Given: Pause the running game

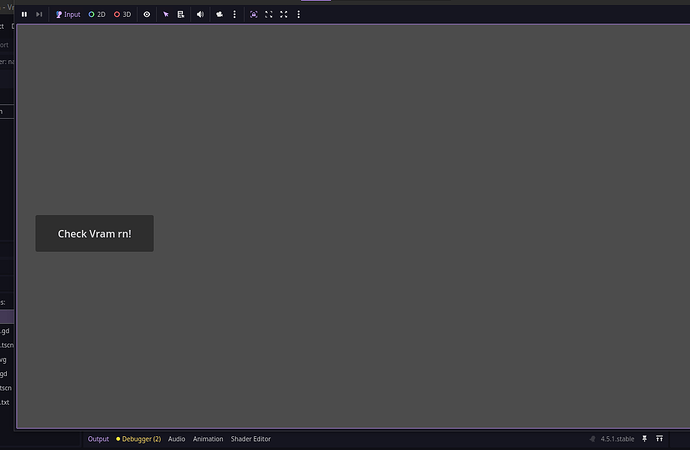Looking at the screenshot, I should coord(24,15).
